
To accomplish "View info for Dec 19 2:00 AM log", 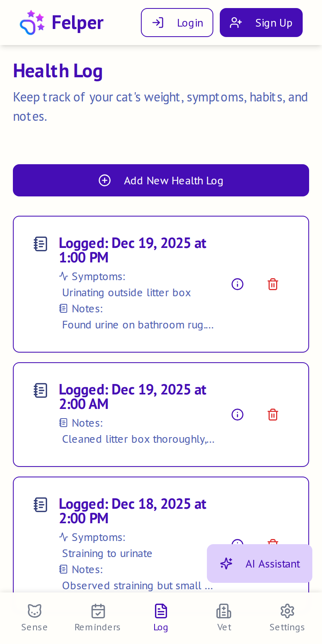I will [x=237, y=415].
